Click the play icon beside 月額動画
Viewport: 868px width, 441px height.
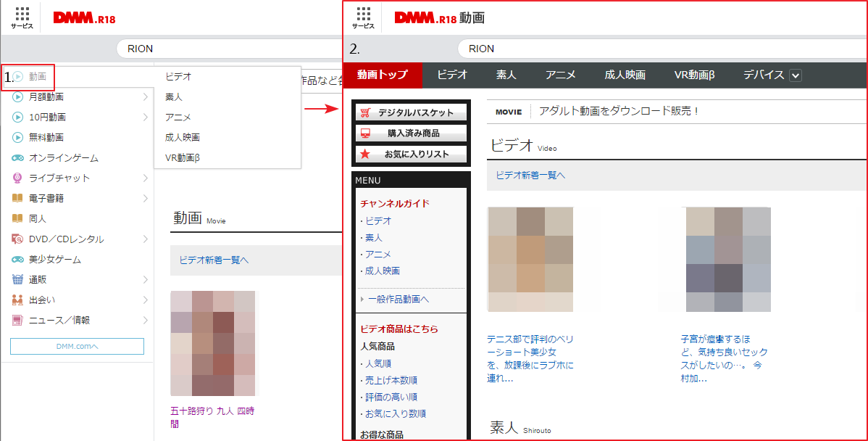click(17, 97)
